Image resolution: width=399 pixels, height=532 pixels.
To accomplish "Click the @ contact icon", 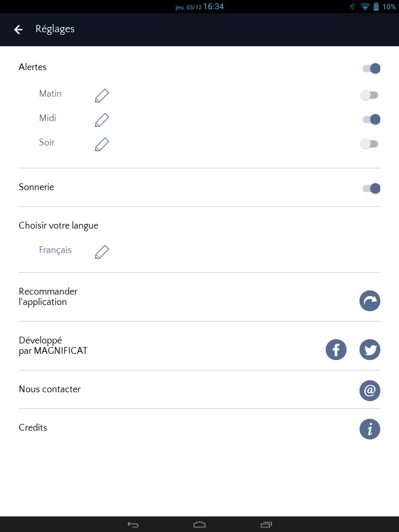I will (370, 391).
